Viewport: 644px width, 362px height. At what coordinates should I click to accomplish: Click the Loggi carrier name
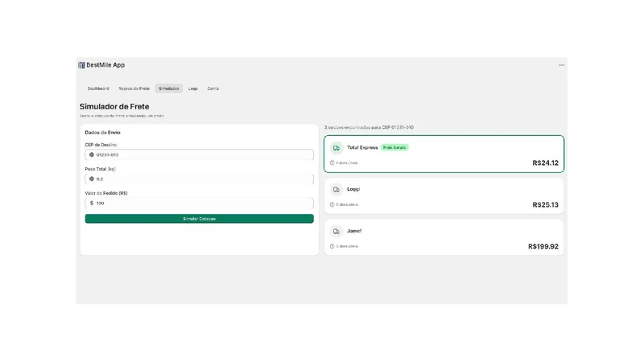point(353,189)
